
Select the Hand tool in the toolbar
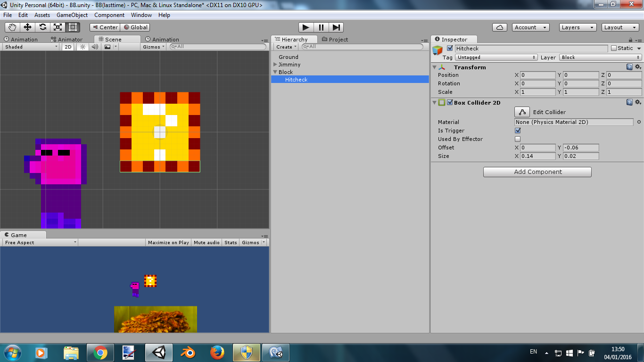(12, 27)
